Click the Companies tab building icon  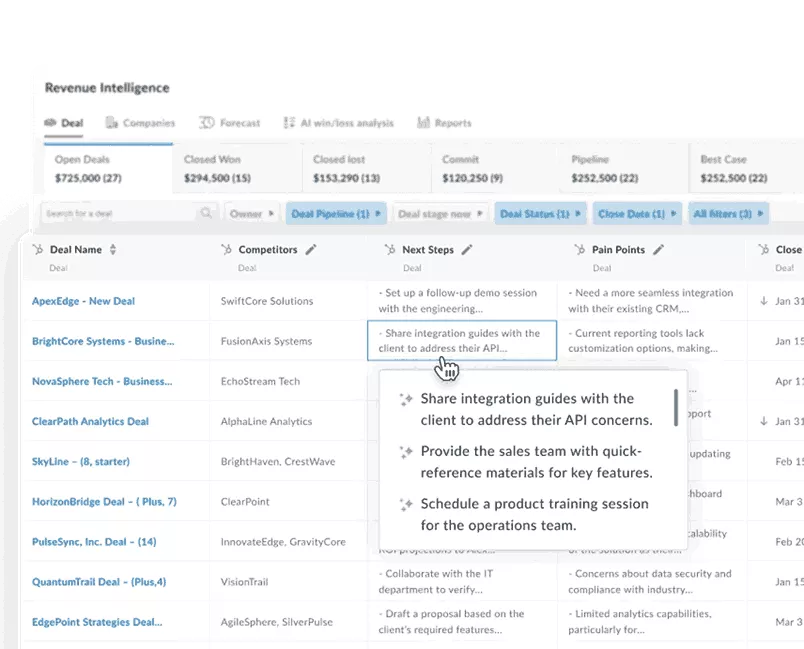click(x=111, y=123)
